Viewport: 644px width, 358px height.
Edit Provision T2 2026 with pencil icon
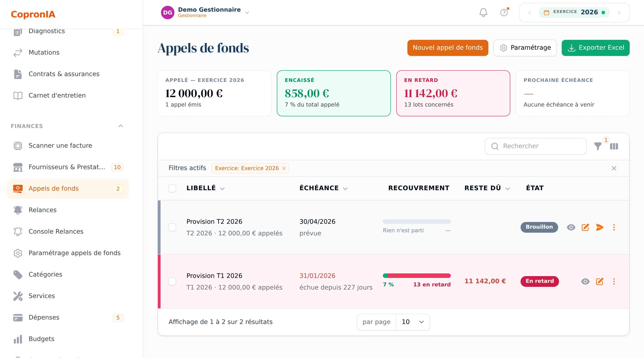[585, 227]
